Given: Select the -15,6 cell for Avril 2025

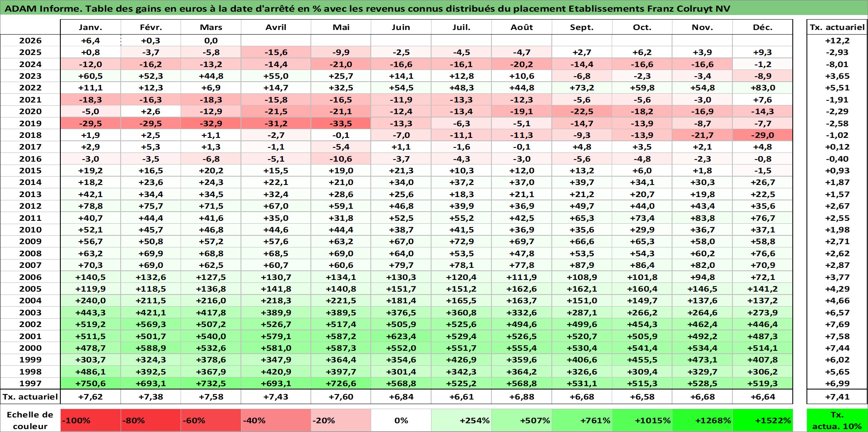Looking at the screenshot, I should 276,52.
